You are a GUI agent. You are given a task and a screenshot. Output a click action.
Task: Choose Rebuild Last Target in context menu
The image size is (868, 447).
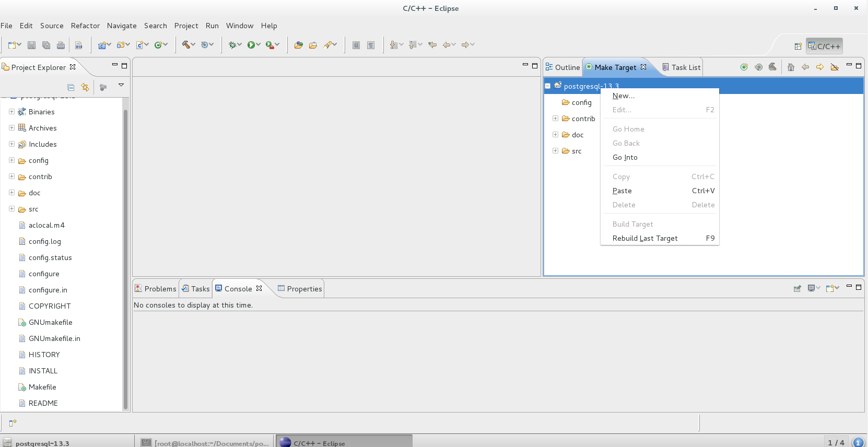(x=644, y=238)
